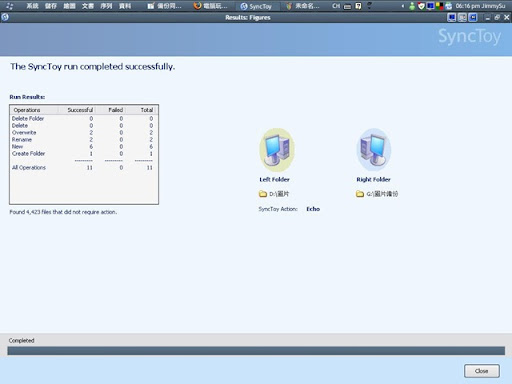Select the All Operations row
This screenshot has width=512, height=384.
[83, 167]
